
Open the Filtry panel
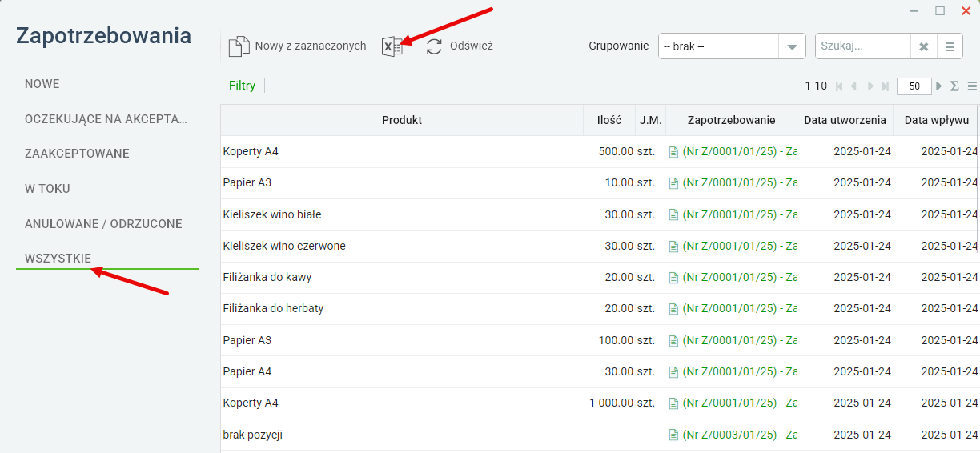coord(242,86)
